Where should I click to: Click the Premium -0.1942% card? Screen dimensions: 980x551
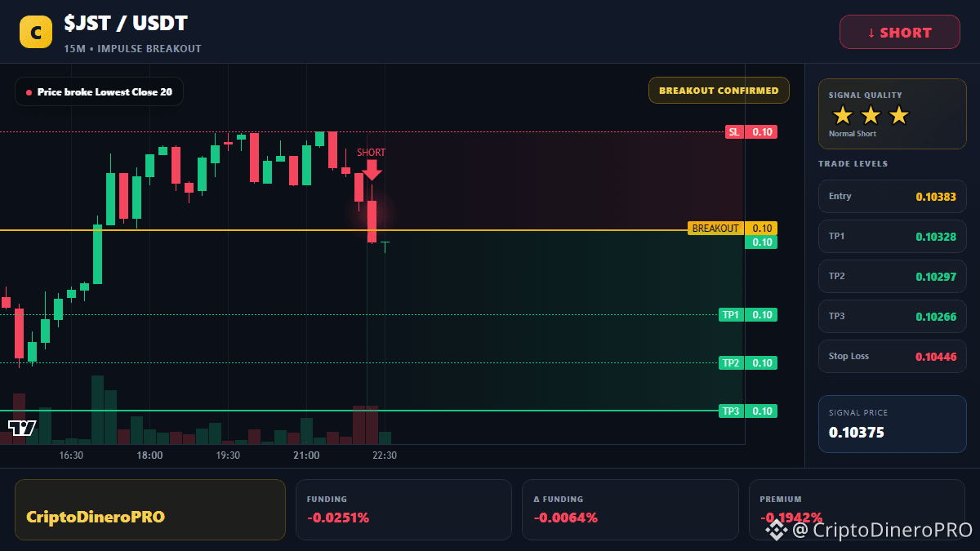click(x=857, y=510)
